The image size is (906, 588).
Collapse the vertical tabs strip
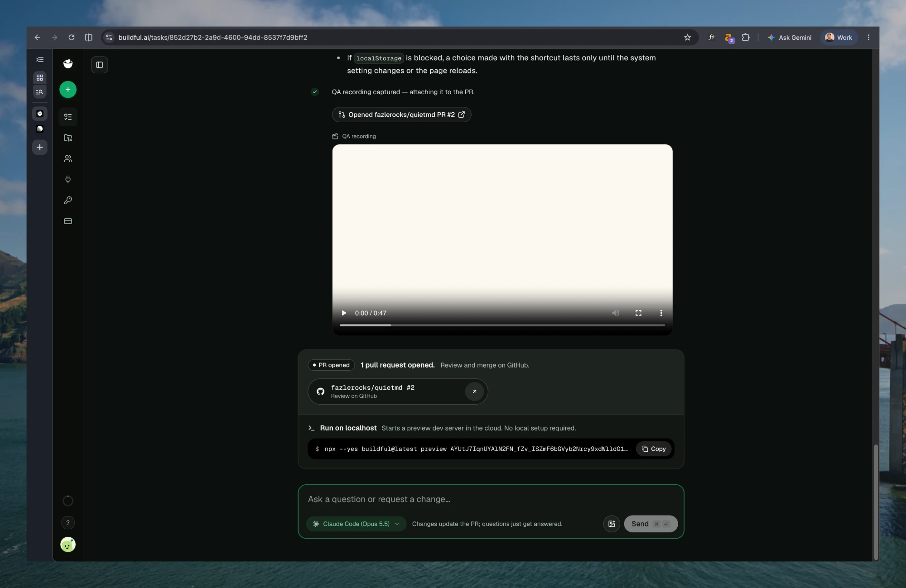click(x=40, y=60)
